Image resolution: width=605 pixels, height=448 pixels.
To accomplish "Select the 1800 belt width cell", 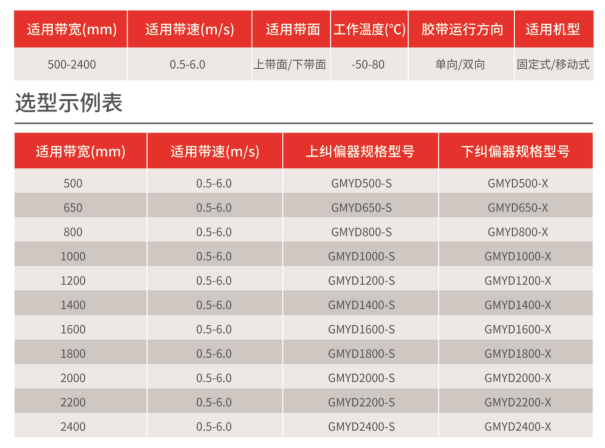I will pyautogui.click(x=73, y=353).
